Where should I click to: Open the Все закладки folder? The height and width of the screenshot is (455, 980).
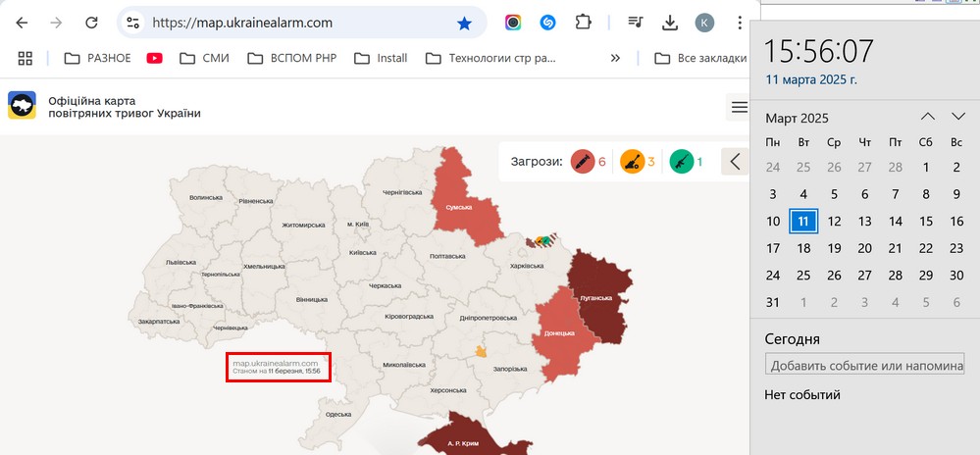pos(700,58)
